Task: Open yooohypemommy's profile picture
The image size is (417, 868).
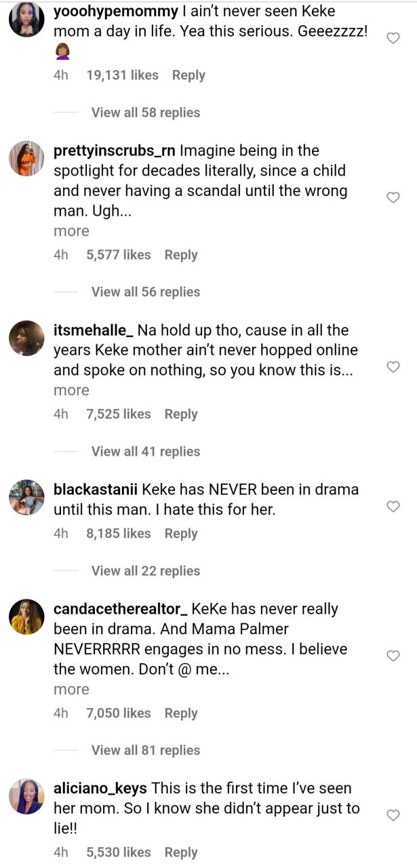Action: [26, 19]
